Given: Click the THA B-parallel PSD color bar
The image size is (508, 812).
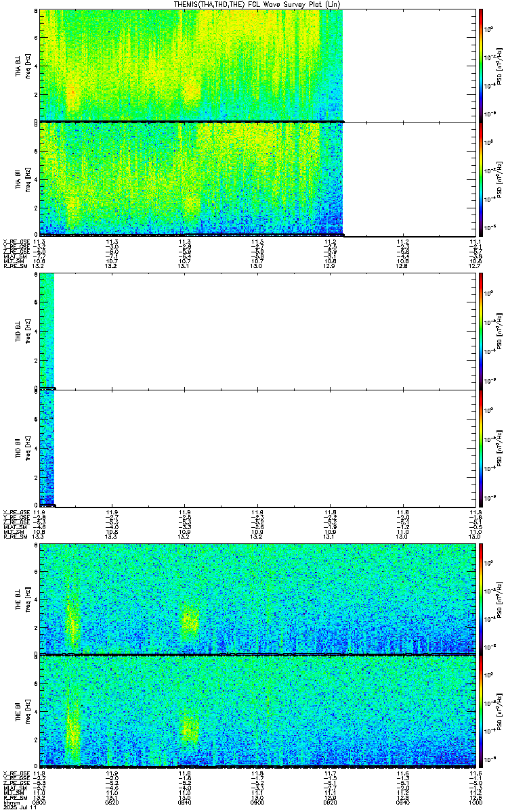Looking at the screenshot, I should pos(480,179).
